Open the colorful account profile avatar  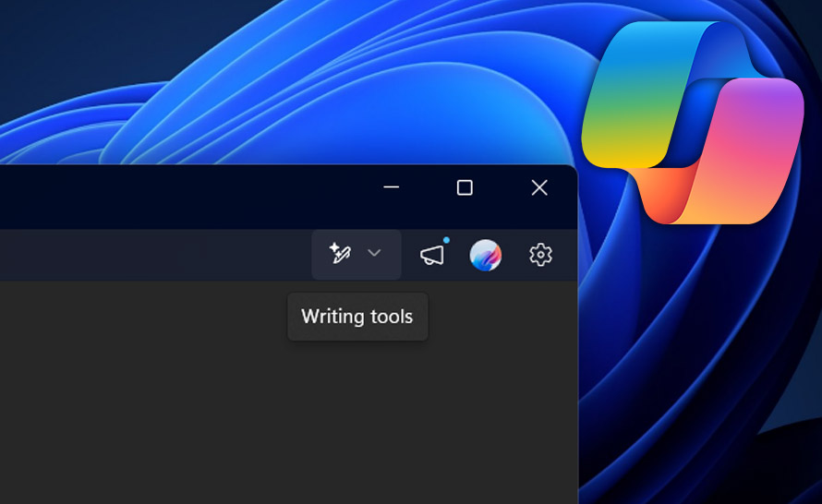[485, 255]
